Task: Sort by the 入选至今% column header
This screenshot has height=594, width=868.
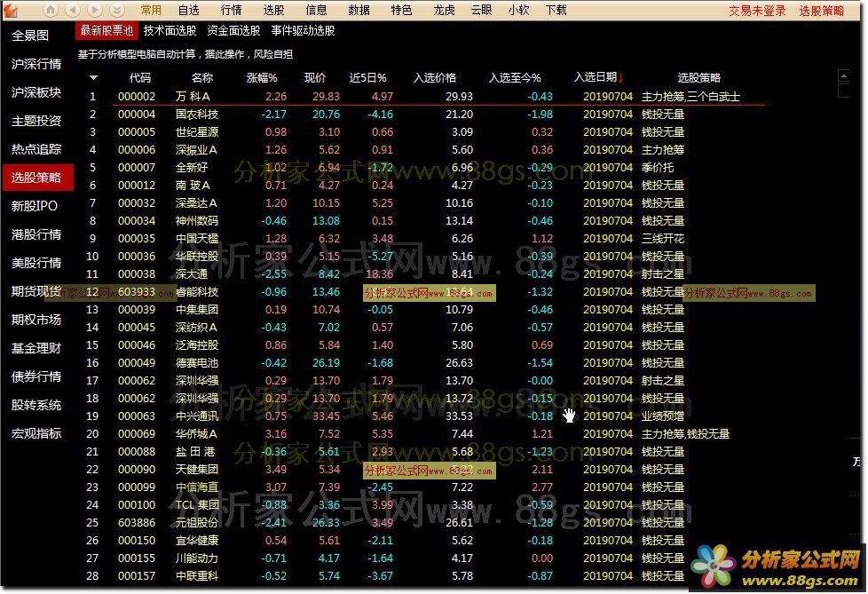Action: (514, 78)
